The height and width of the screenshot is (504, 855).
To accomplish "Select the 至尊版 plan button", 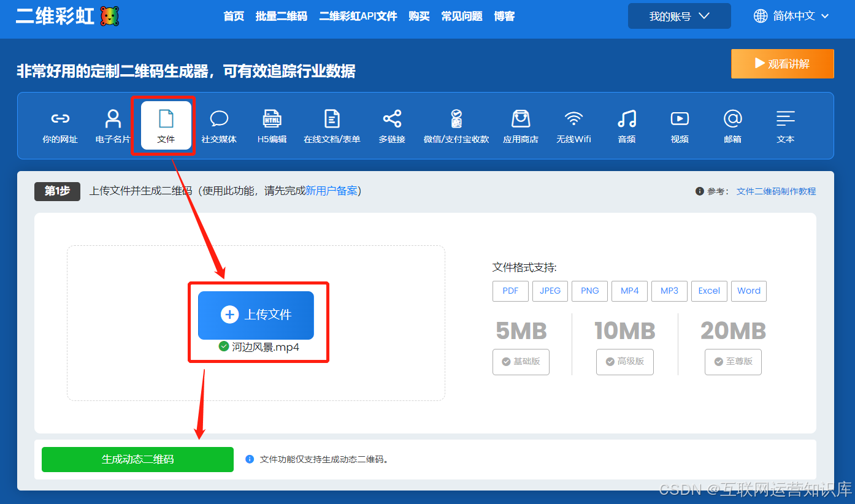I will click(x=733, y=362).
